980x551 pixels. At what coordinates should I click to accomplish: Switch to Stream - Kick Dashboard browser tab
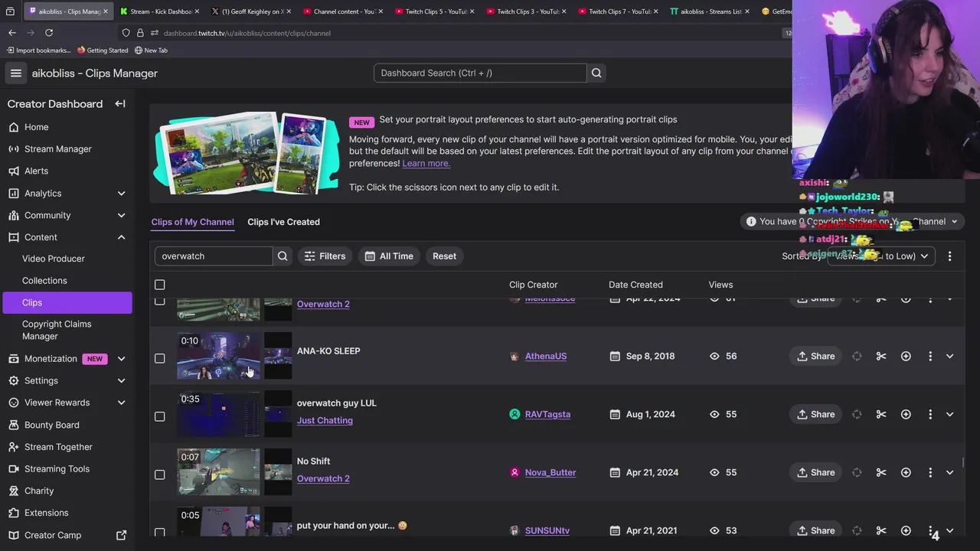pyautogui.click(x=159, y=11)
